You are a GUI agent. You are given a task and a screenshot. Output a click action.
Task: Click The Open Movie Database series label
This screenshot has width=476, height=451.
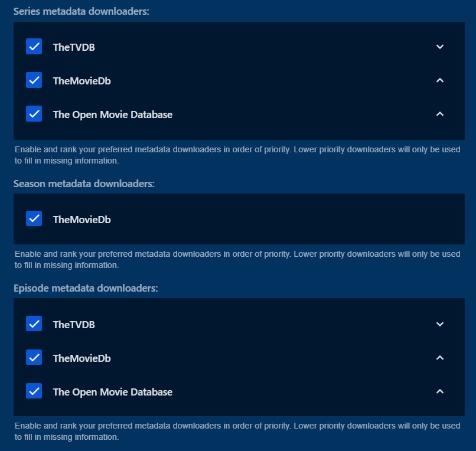coord(112,115)
